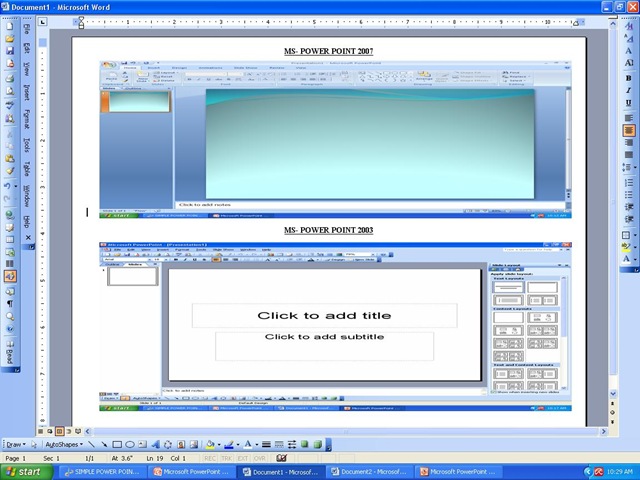Open the View menu
The image size is (640, 480).
pos(27,69)
